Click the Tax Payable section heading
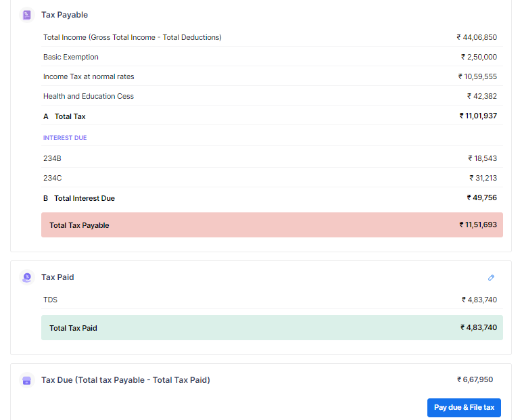Viewport: 522px width, 420px height. [64, 14]
